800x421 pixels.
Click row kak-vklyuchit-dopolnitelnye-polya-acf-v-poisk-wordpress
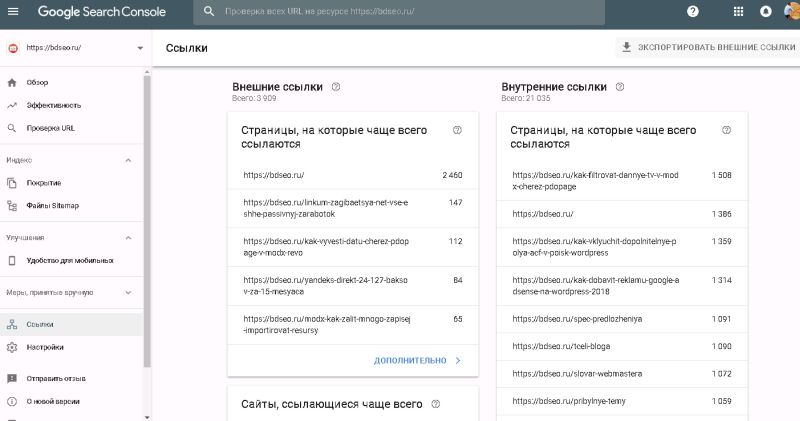(622, 247)
